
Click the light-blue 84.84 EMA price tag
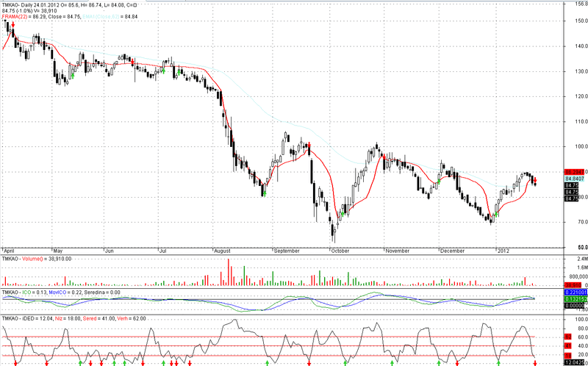576,179
